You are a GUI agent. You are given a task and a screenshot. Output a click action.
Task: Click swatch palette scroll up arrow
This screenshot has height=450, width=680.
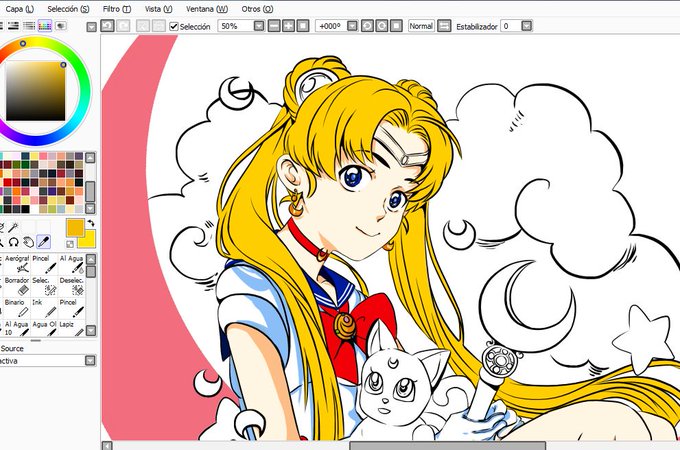tap(90, 158)
